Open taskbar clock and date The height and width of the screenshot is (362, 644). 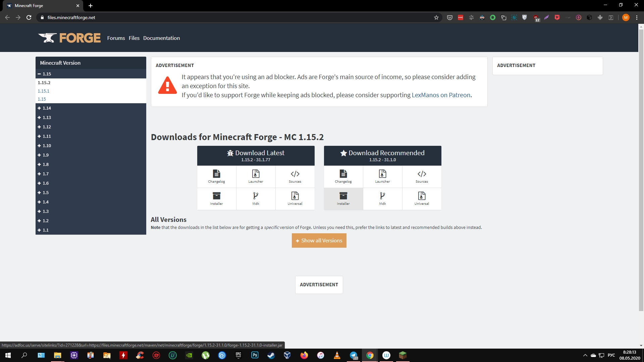(630, 355)
